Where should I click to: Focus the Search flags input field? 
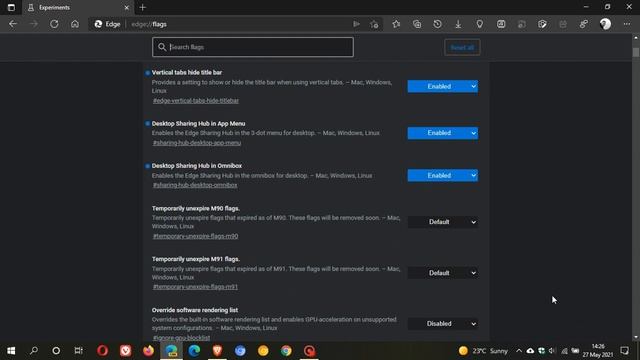253,47
